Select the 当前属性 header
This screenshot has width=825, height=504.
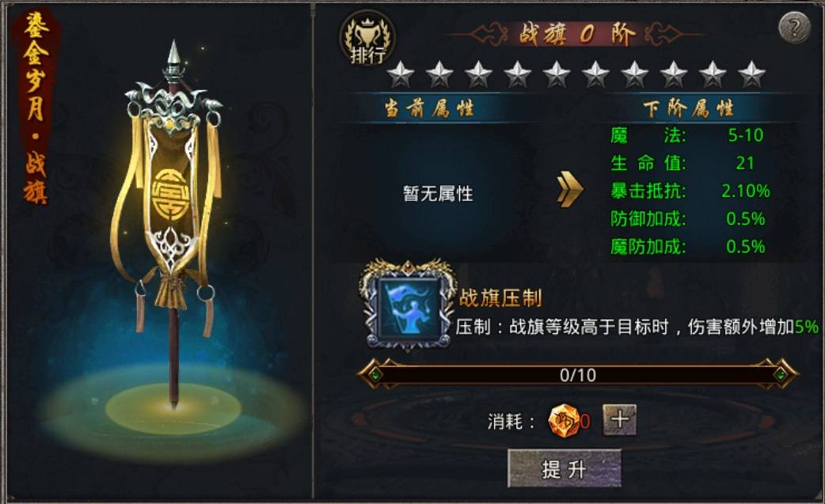click(429, 108)
